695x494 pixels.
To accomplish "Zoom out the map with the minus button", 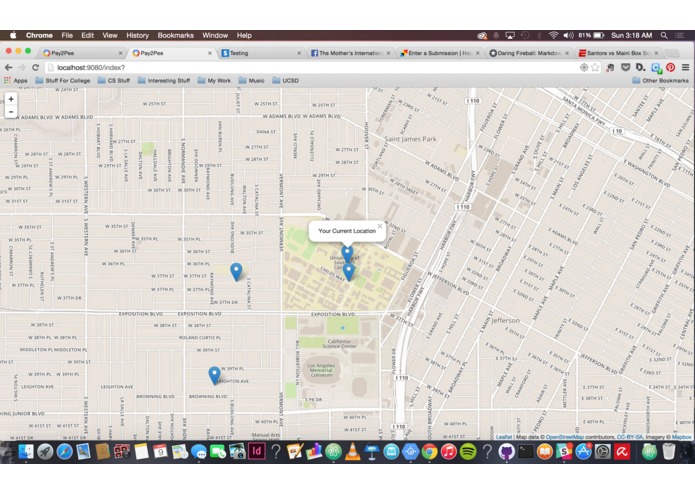I will click(x=11, y=112).
